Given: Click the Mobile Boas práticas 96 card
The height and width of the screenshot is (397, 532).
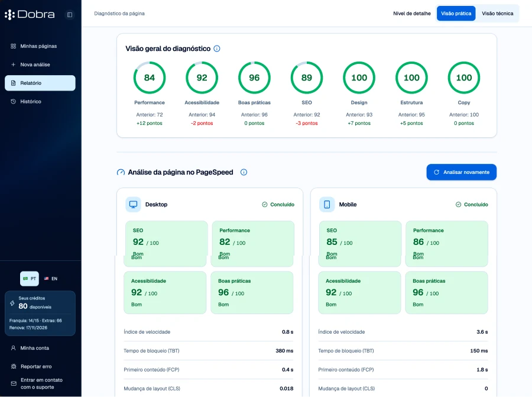Looking at the screenshot, I should click(446, 292).
